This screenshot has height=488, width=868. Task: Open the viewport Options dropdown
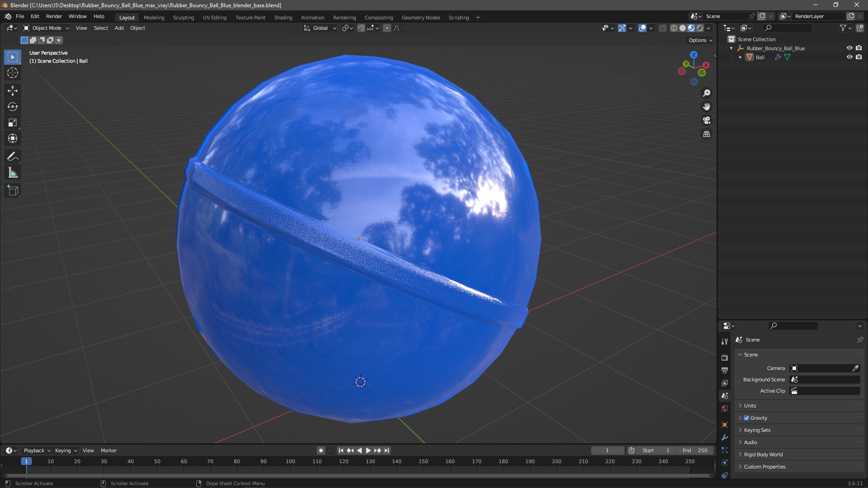pyautogui.click(x=700, y=40)
